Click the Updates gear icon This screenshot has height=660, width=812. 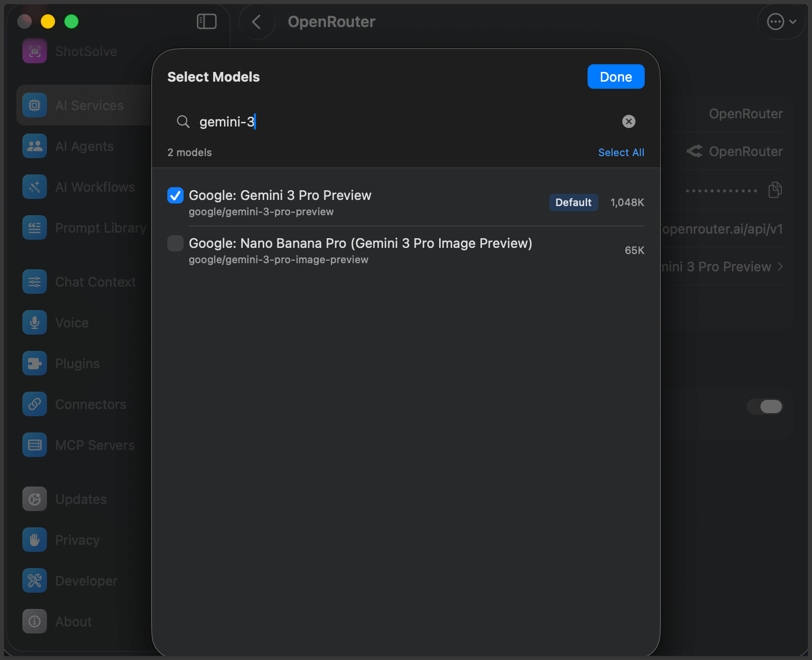(x=35, y=499)
